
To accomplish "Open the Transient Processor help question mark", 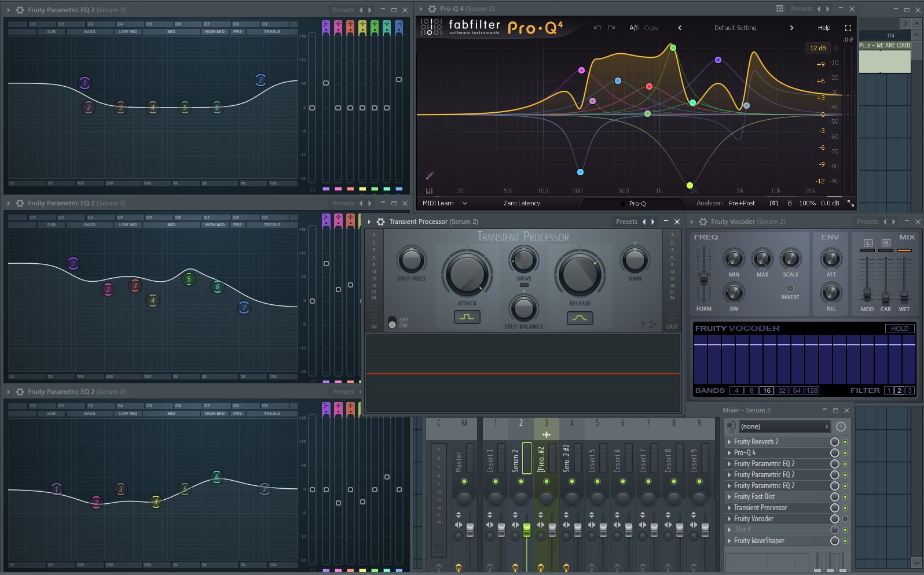I will pos(642,325).
